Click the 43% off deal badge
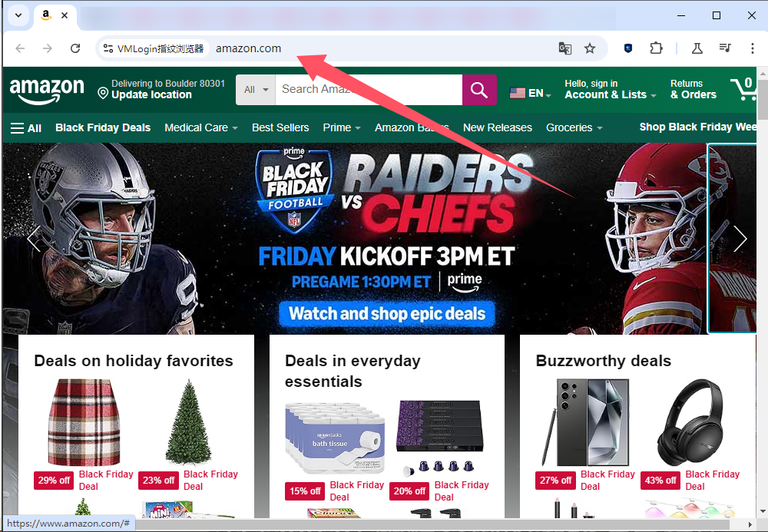768x532 pixels. [x=660, y=481]
